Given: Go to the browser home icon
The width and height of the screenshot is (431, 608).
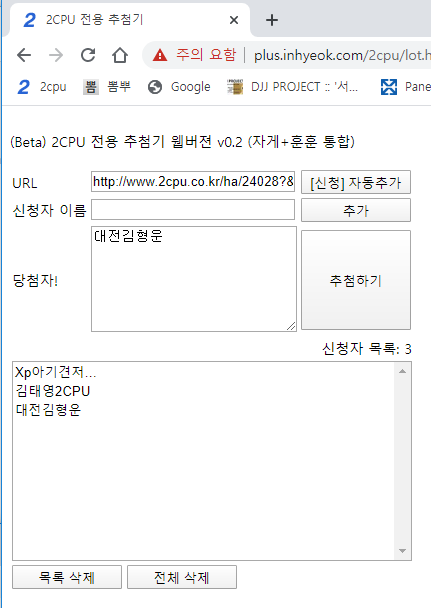Looking at the screenshot, I should pyautogui.click(x=120, y=55).
